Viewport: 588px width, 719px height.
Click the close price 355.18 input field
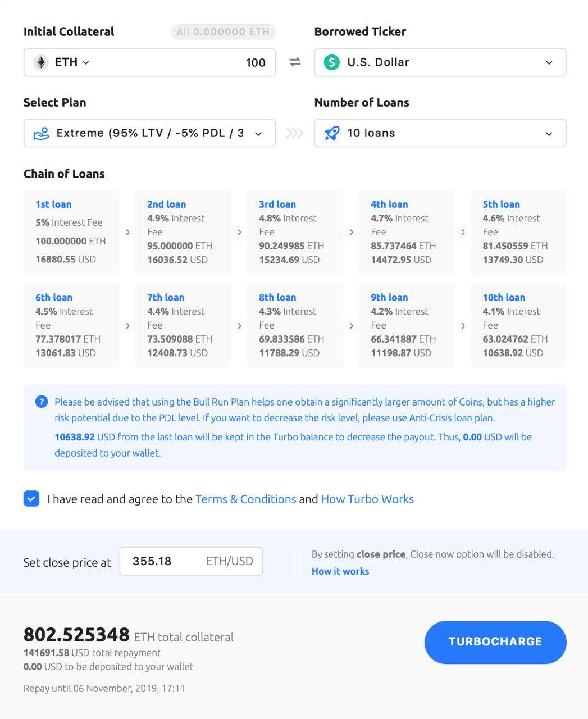pos(191,561)
